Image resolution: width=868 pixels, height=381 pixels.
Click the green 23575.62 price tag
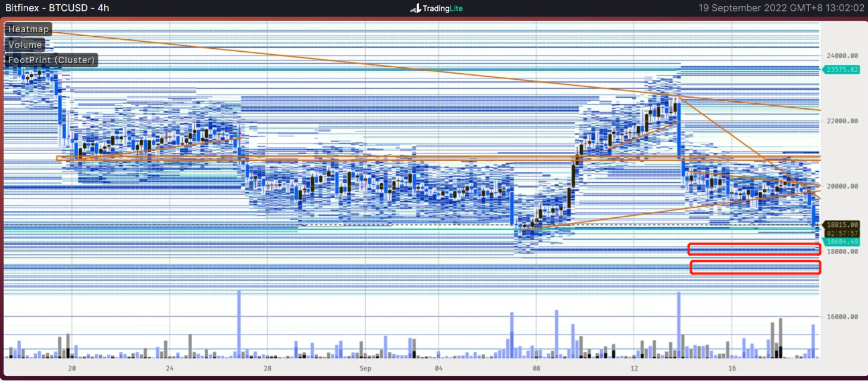842,70
